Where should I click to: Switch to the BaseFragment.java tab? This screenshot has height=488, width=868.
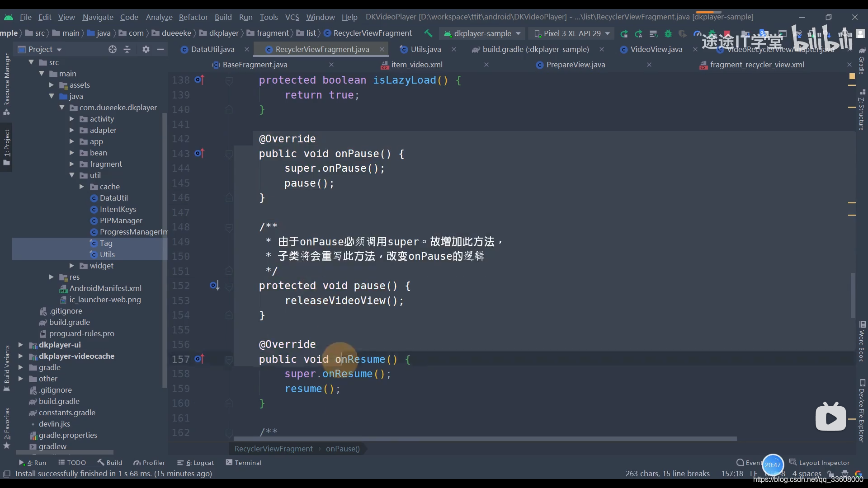pos(255,65)
